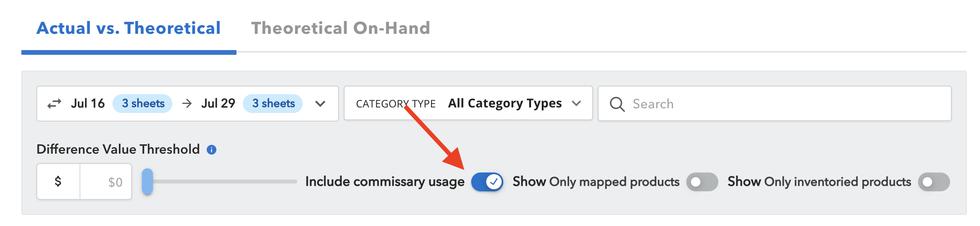Viewport: 980px width, 226px height.
Task: Click the Jul 16 3 sheets badge
Action: tap(142, 104)
